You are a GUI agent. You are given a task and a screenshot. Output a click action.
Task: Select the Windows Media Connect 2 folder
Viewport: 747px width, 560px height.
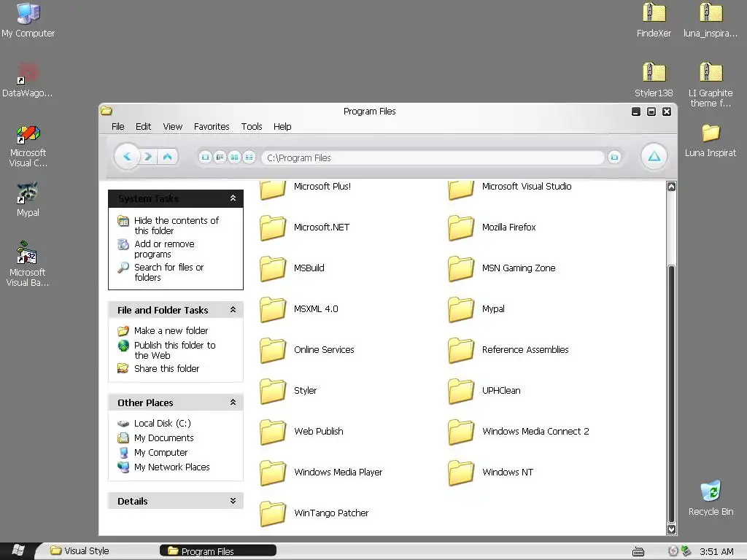point(519,432)
